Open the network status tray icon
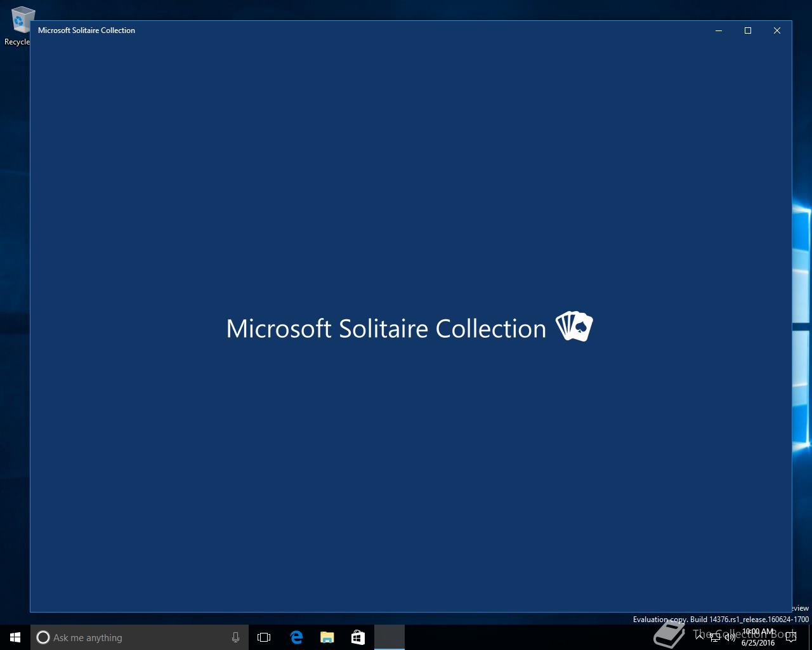This screenshot has width=812, height=650. click(x=715, y=637)
